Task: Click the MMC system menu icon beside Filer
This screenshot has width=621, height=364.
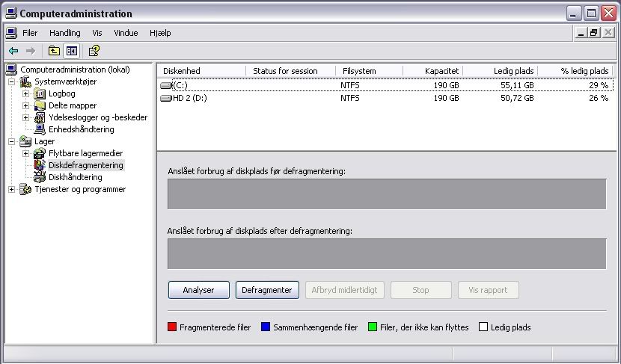Action: click(x=11, y=33)
